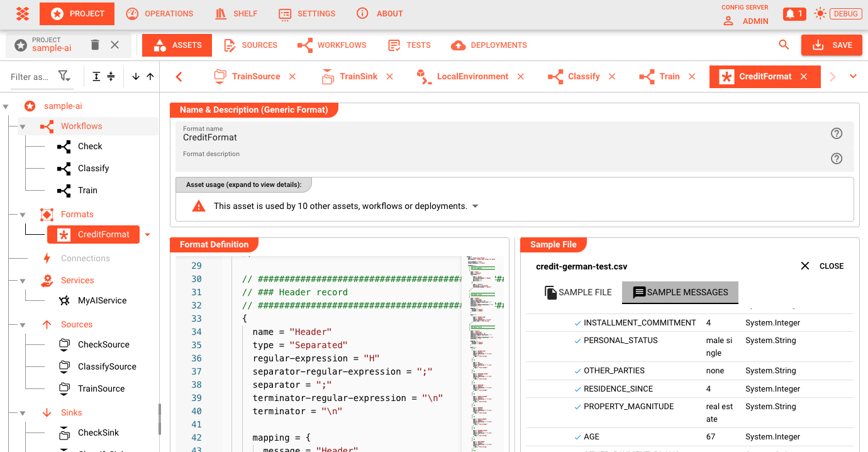Click the collapse all tree icon
The width and height of the screenshot is (868, 452).
tap(111, 76)
